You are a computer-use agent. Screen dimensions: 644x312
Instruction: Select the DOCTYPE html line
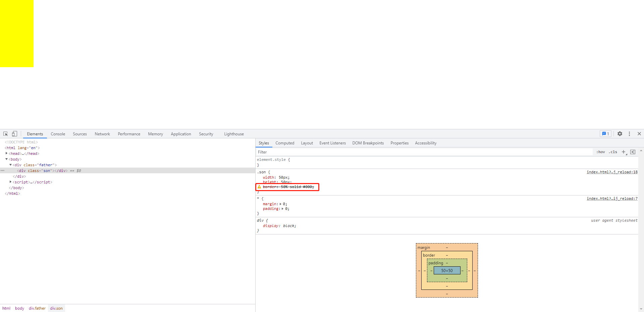[x=21, y=142]
